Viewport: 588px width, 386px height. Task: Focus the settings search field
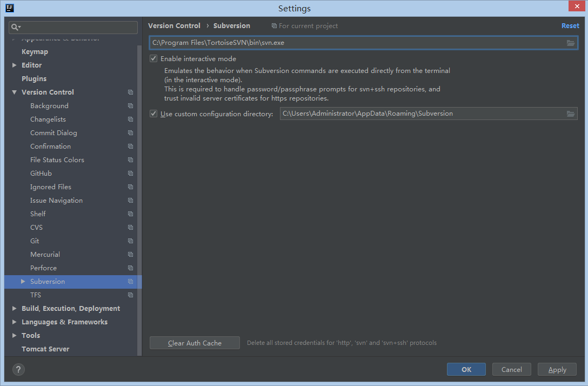(73, 27)
